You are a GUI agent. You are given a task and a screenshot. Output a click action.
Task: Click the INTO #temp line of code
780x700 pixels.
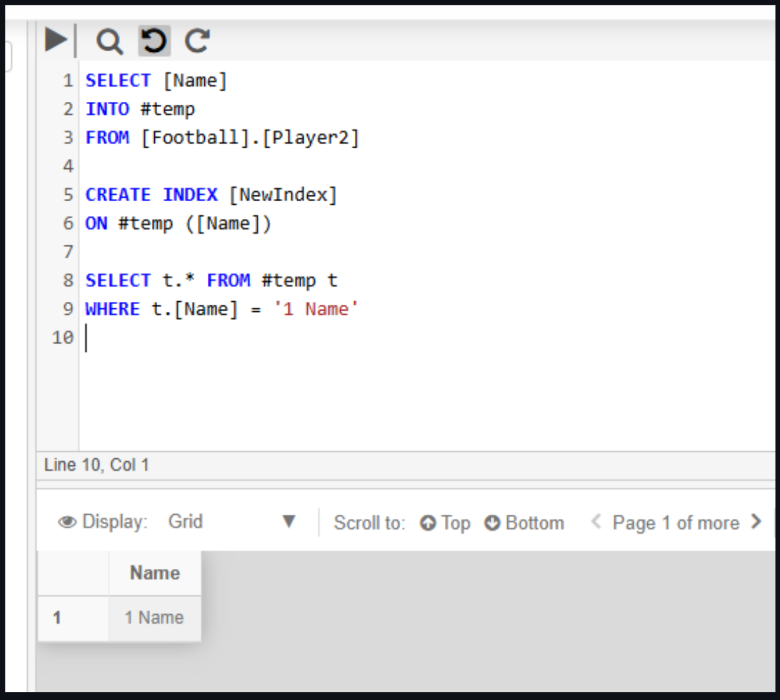(x=140, y=109)
